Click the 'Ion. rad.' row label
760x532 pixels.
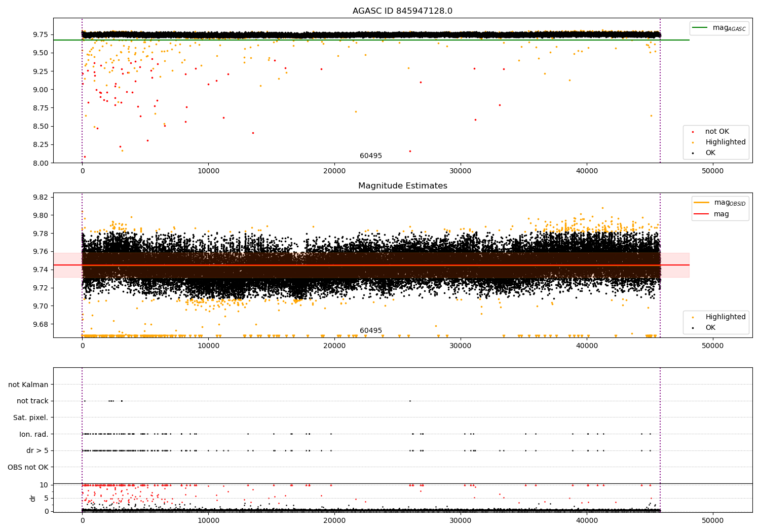click(34, 434)
